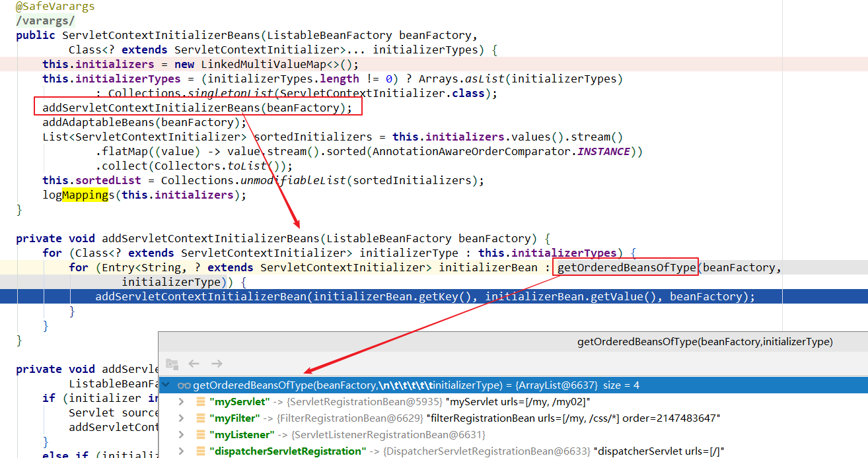
Task: Click the popup title getOrderedBeansOfType(beanFactory,initializerType)
Action: [x=705, y=342]
